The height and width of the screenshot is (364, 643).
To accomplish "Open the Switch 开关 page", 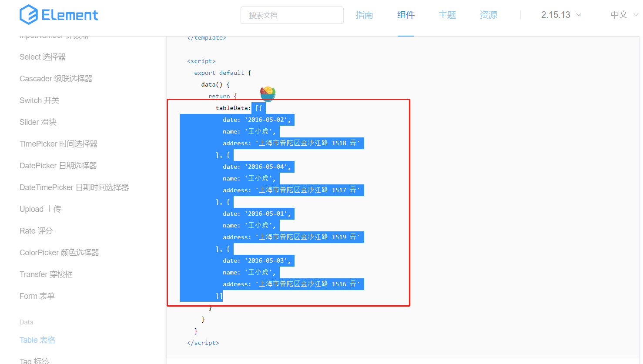I will point(40,100).
